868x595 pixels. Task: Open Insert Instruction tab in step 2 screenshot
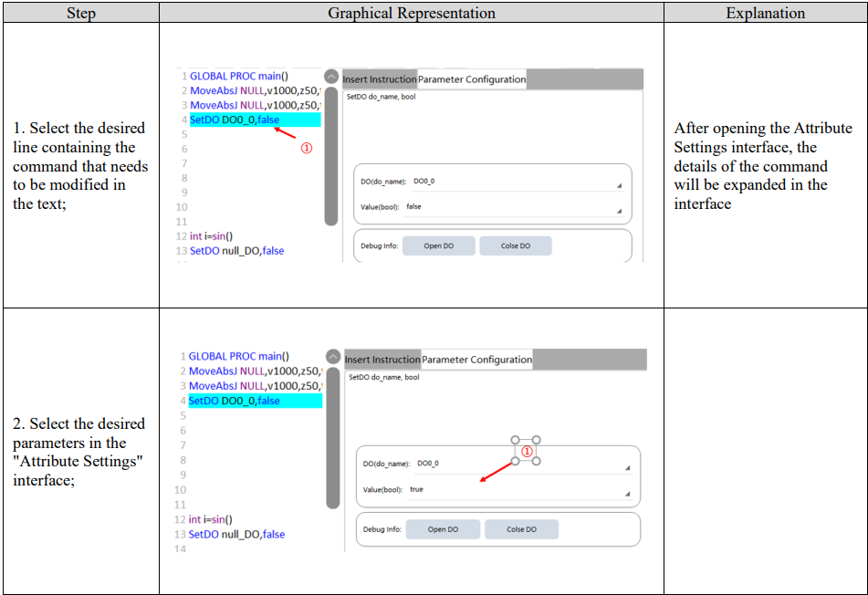coord(382,360)
